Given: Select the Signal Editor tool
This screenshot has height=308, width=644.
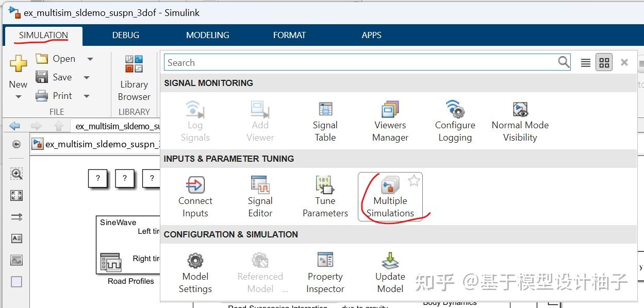Looking at the screenshot, I should [260, 196].
